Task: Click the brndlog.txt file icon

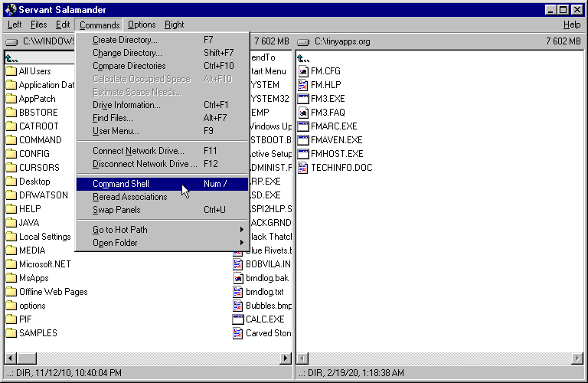Action: click(x=239, y=292)
